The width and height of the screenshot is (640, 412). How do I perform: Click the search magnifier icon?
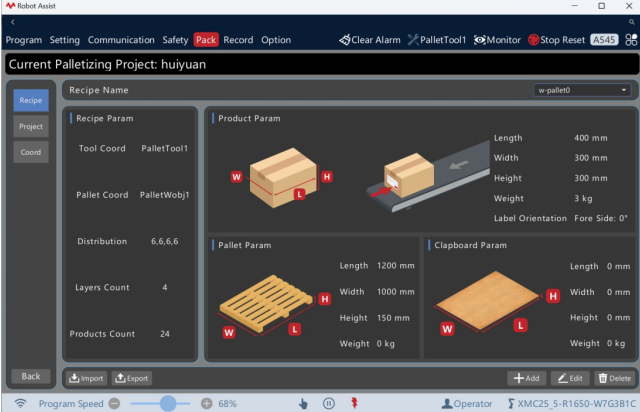631,22
